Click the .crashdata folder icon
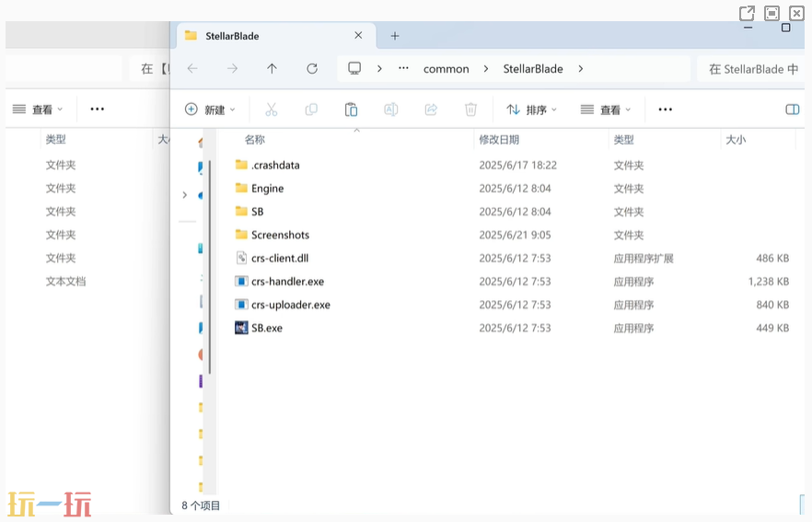 pos(241,165)
